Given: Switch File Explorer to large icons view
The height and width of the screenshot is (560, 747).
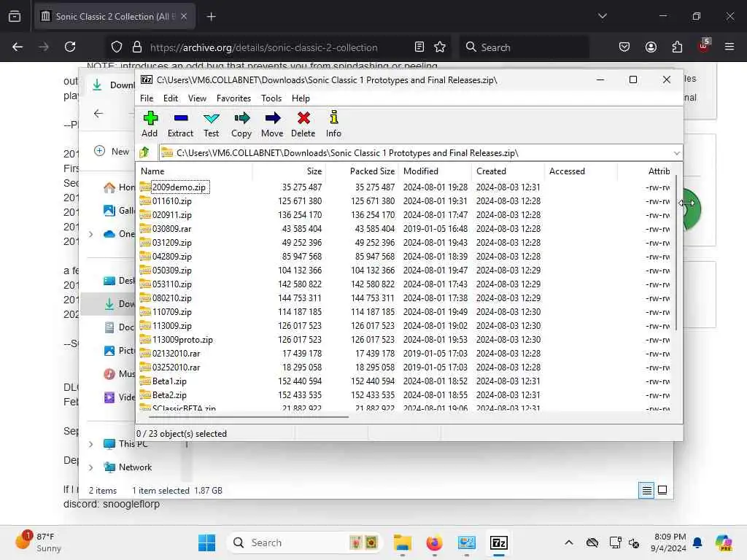Looking at the screenshot, I should [x=662, y=490].
